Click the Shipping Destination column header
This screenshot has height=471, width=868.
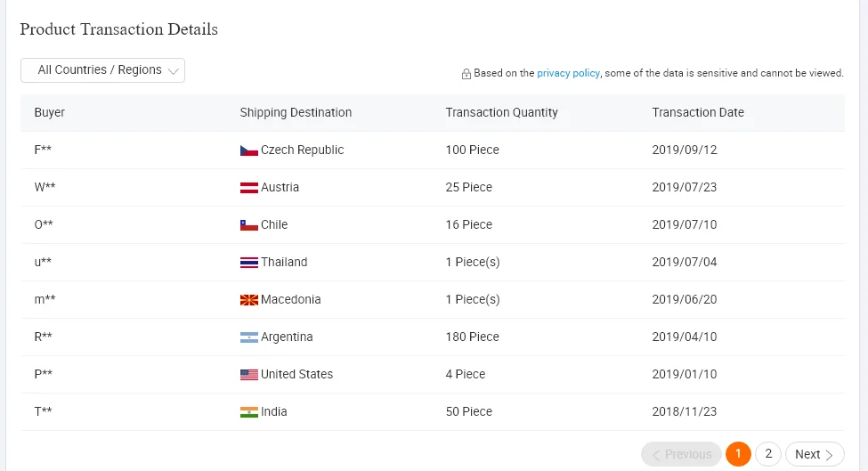[296, 112]
